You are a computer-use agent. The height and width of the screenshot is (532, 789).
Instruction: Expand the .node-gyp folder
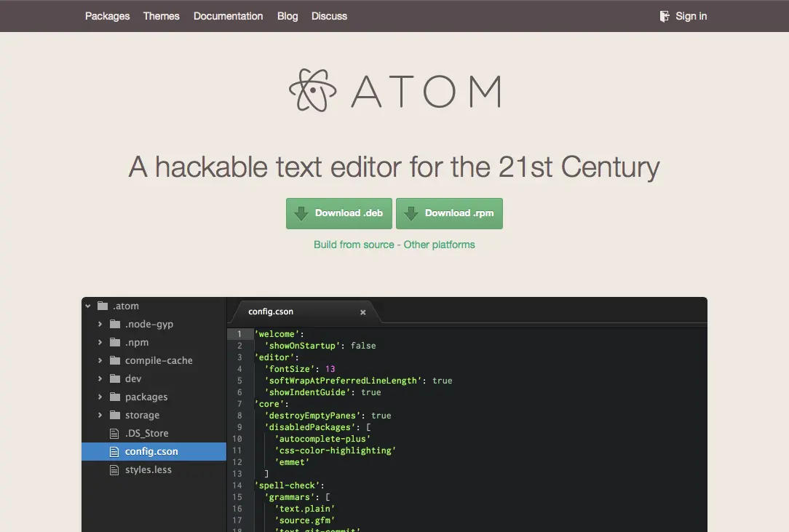[100, 324]
